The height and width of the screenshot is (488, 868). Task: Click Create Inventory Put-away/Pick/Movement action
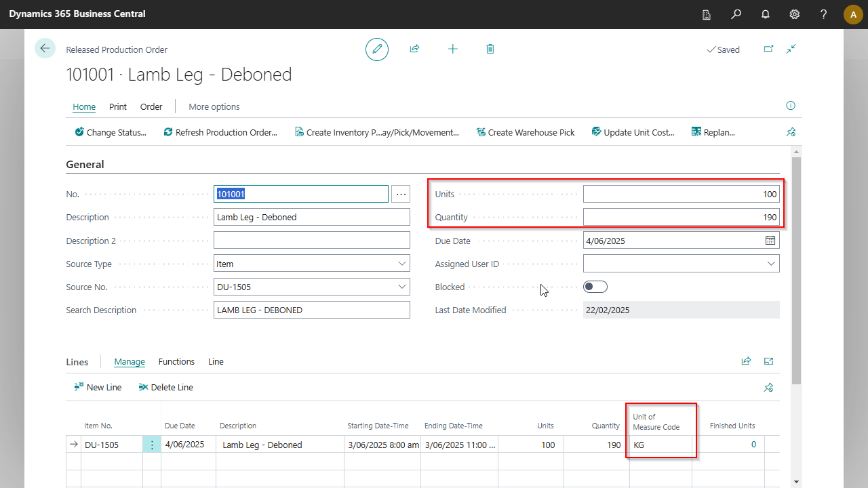click(377, 132)
